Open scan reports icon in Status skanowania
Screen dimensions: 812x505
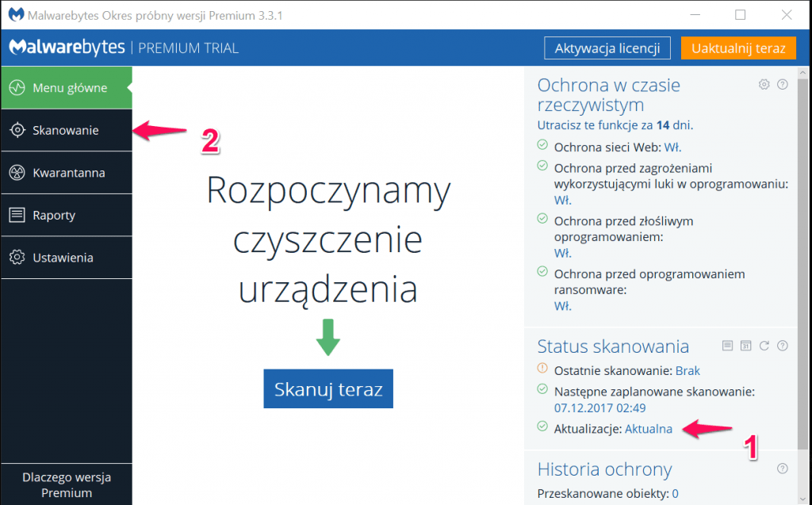coord(727,345)
